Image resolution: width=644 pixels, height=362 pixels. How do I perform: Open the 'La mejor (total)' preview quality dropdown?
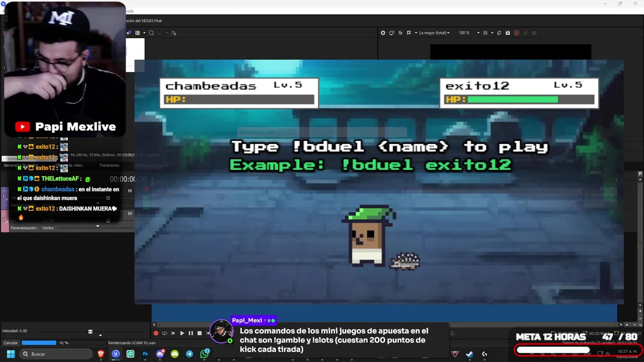tap(434, 33)
